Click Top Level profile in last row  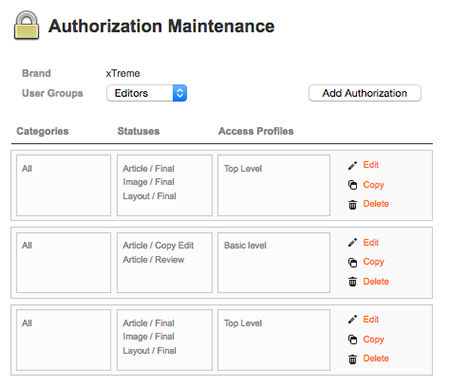pos(243,323)
